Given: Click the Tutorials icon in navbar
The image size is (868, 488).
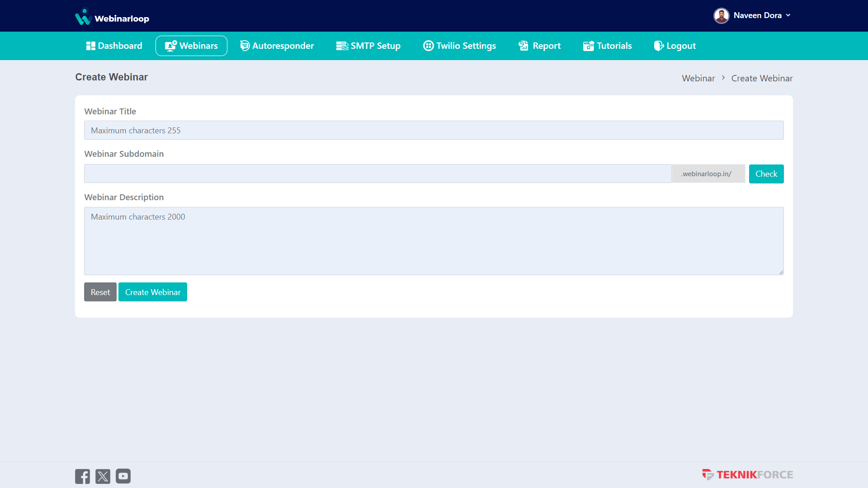Looking at the screenshot, I should (x=588, y=46).
